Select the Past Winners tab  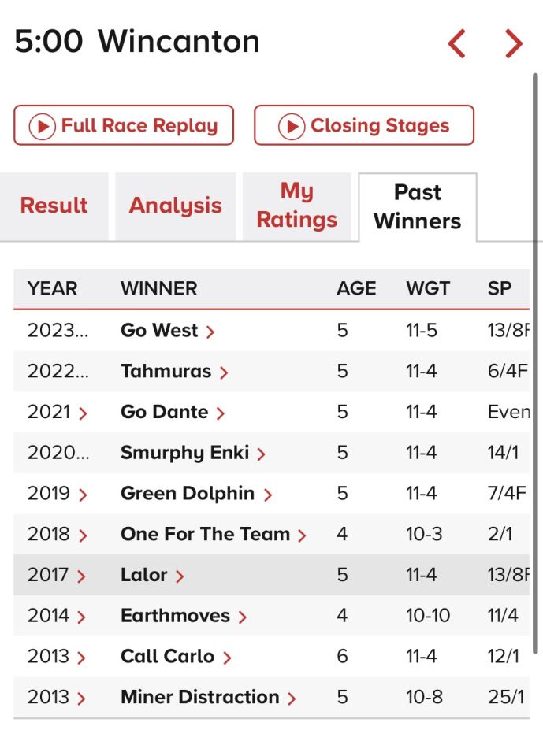click(417, 206)
